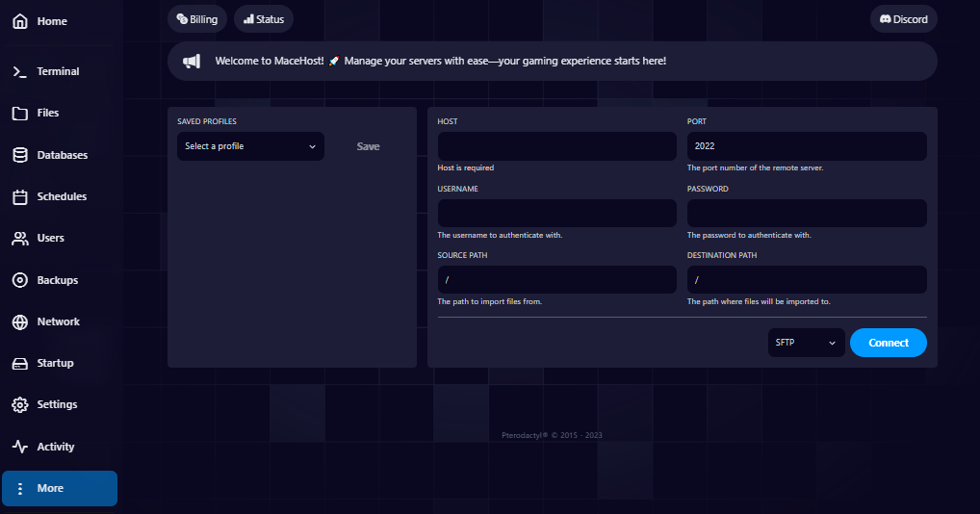Click the Home house icon
Image resolution: width=980 pixels, height=514 pixels.
(20, 21)
